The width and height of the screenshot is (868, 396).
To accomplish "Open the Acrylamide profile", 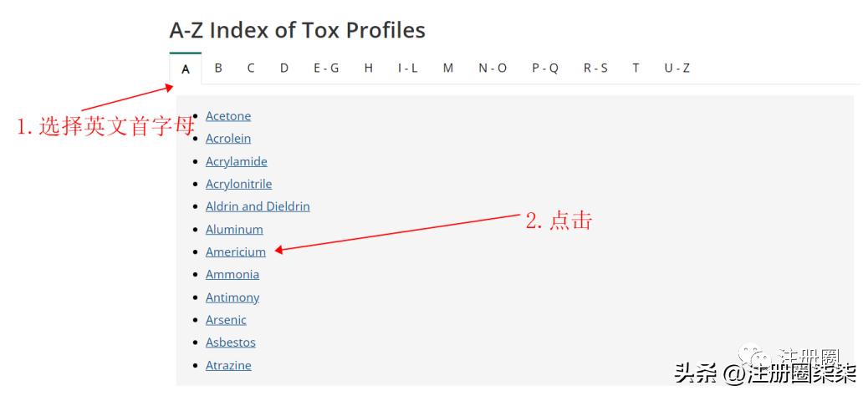I will tap(237, 161).
